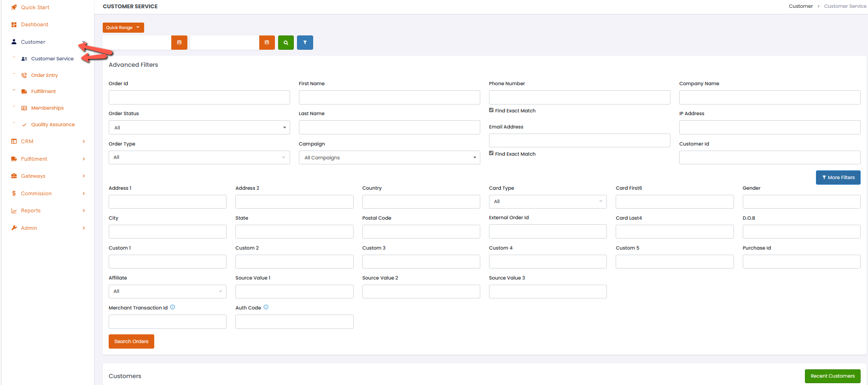Open the Order Status dropdown
The image size is (868, 385).
(199, 128)
